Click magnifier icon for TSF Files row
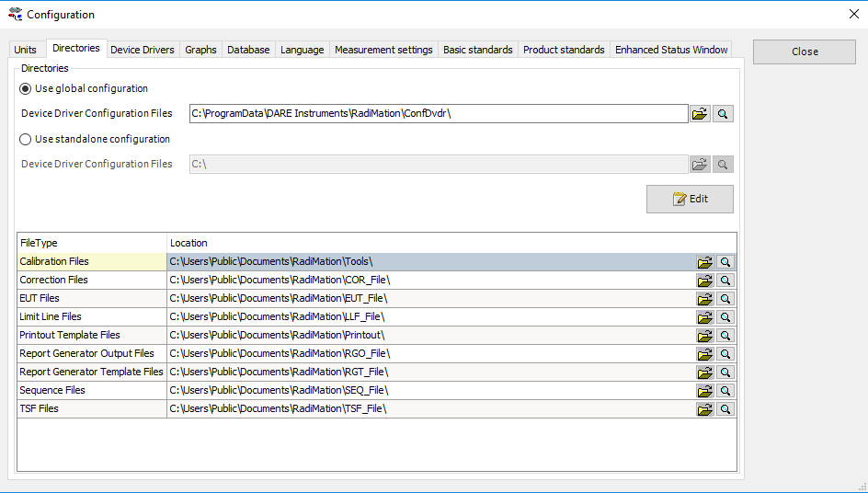This screenshot has width=868, height=493. pyautogui.click(x=725, y=409)
